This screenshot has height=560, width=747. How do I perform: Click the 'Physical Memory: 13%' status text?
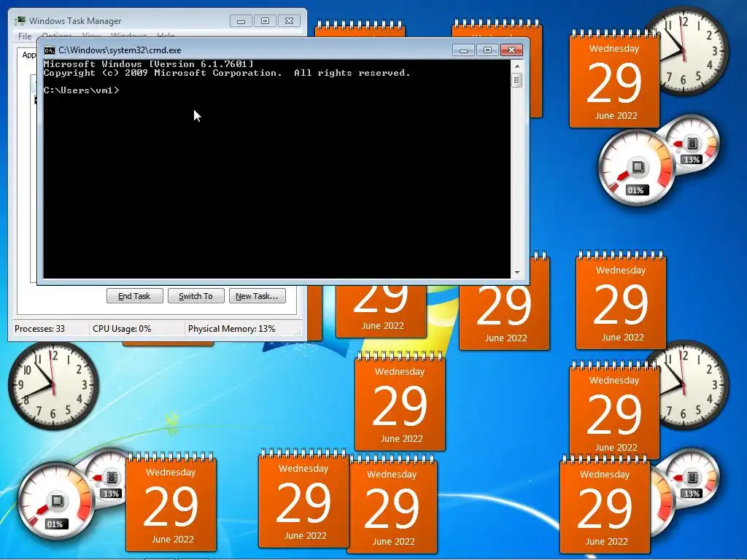pyautogui.click(x=231, y=329)
